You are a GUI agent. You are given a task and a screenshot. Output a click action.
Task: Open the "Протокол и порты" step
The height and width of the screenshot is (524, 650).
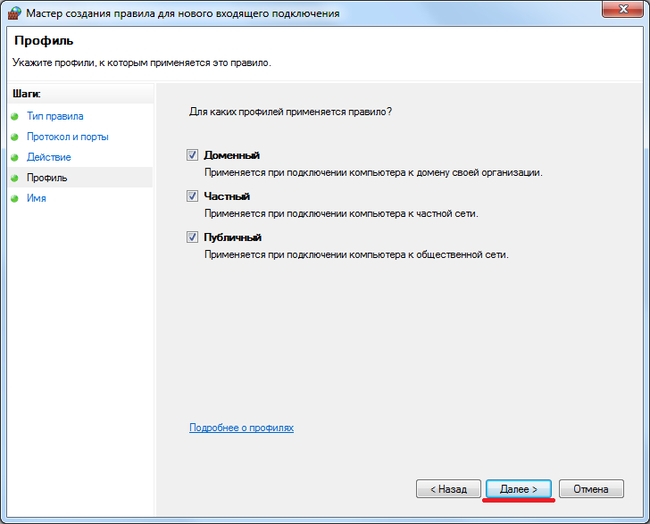pyautogui.click(x=68, y=137)
